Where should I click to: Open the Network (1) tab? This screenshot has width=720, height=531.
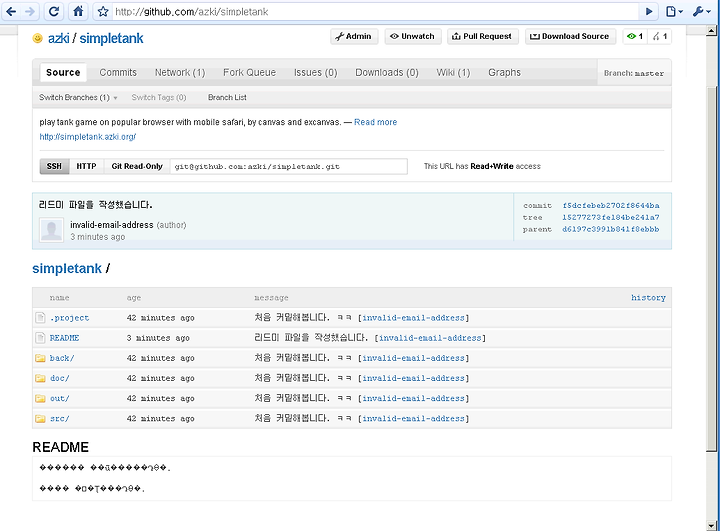pyautogui.click(x=180, y=73)
